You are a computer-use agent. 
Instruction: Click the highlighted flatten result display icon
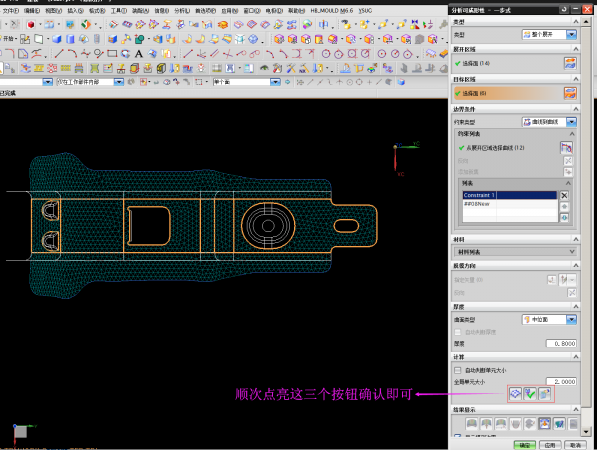point(544,423)
